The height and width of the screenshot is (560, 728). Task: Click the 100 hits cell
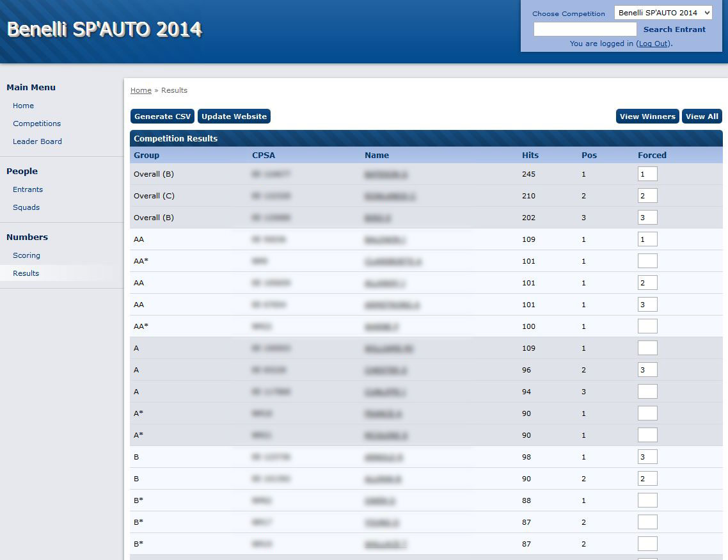pyautogui.click(x=528, y=326)
